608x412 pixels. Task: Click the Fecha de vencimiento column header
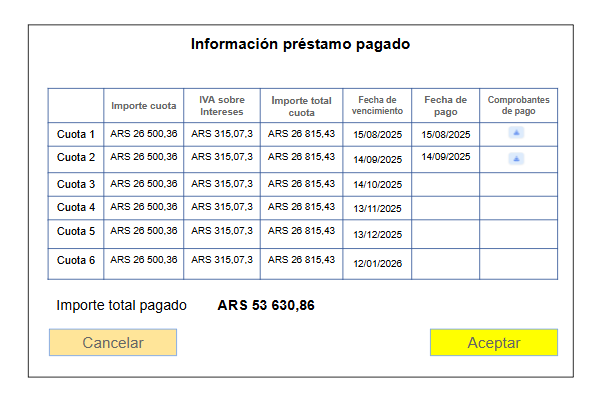(x=377, y=106)
